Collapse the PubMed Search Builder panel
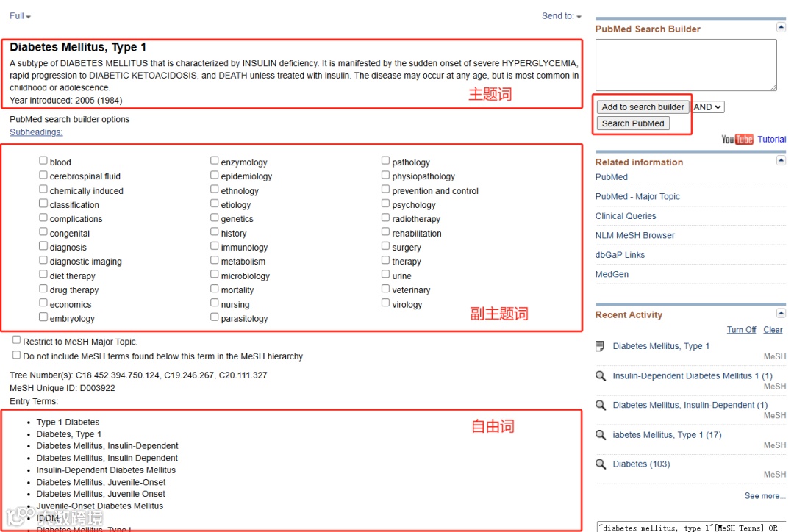 click(x=781, y=27)
